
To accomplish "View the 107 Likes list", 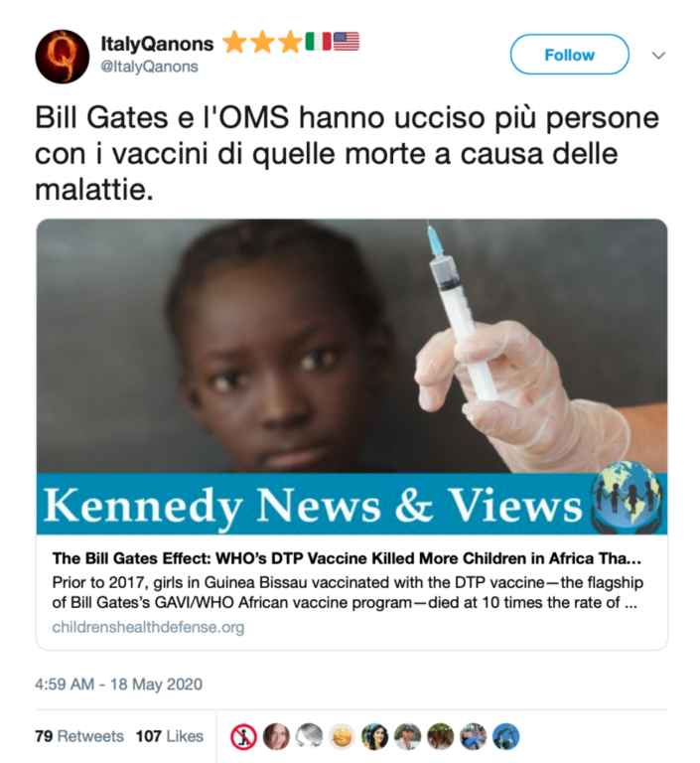I will [x=169, y=736].
